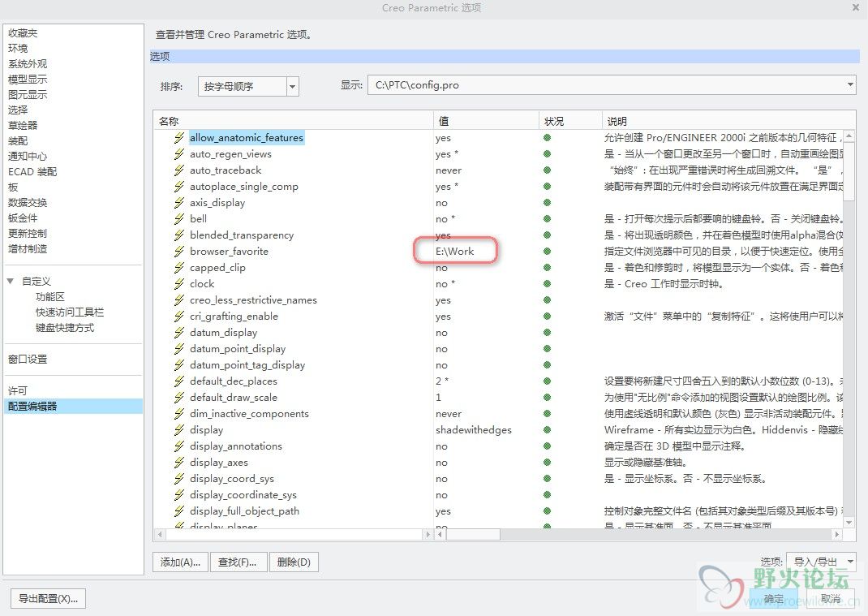868x616 pixels.
Task: Click lightning icon beside browser_favorite
Action: click(x=178, y=252)
